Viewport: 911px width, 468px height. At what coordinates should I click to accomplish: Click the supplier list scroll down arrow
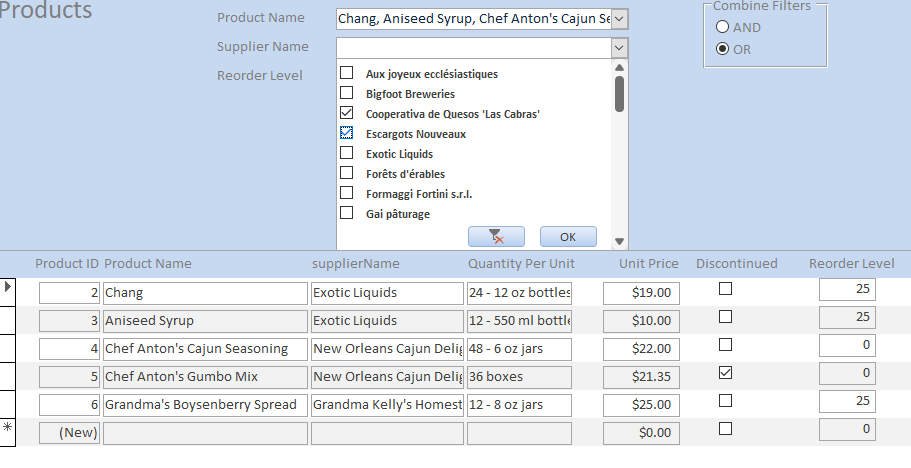[x=619, y=241]
